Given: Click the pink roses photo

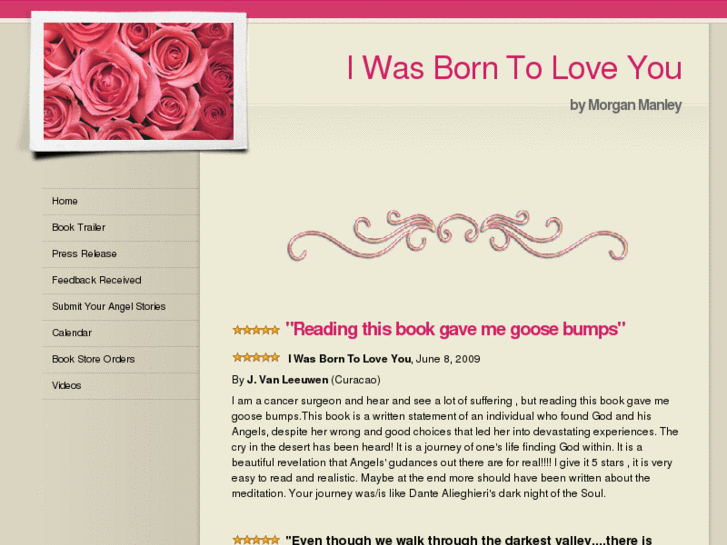Looking at the screenshot, I should coord(139,81).
